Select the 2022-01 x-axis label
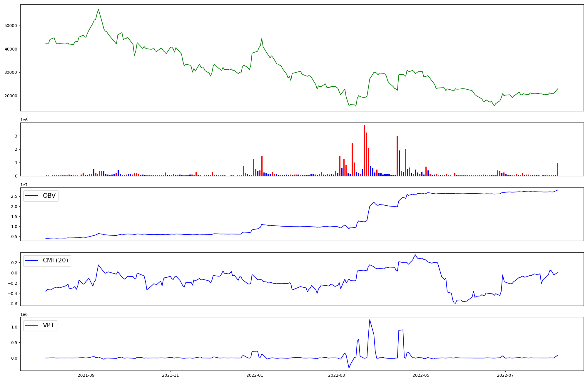 255,375
